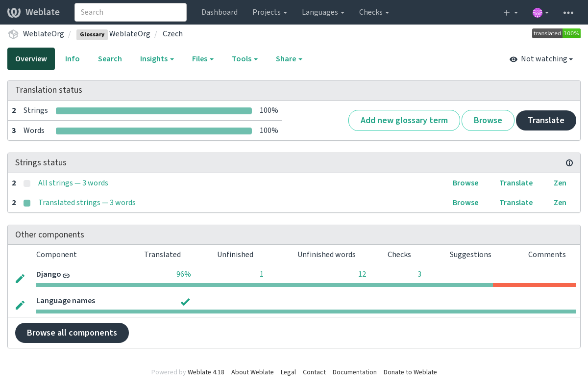Click the dark Translate button
Viewport: 588px width, 391px height.
tap(546, 120)
